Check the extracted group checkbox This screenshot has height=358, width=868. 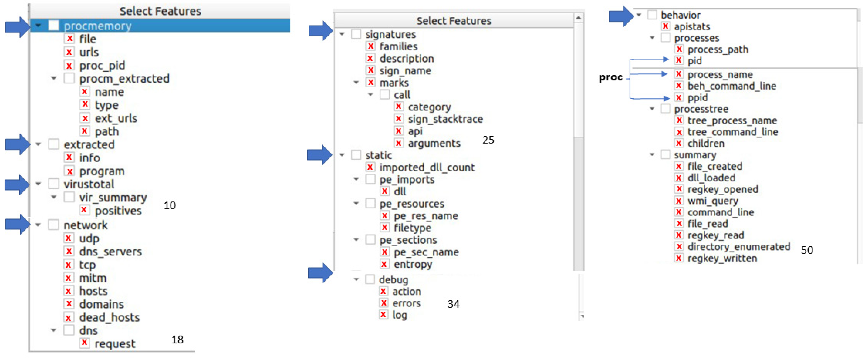point(54,144)
